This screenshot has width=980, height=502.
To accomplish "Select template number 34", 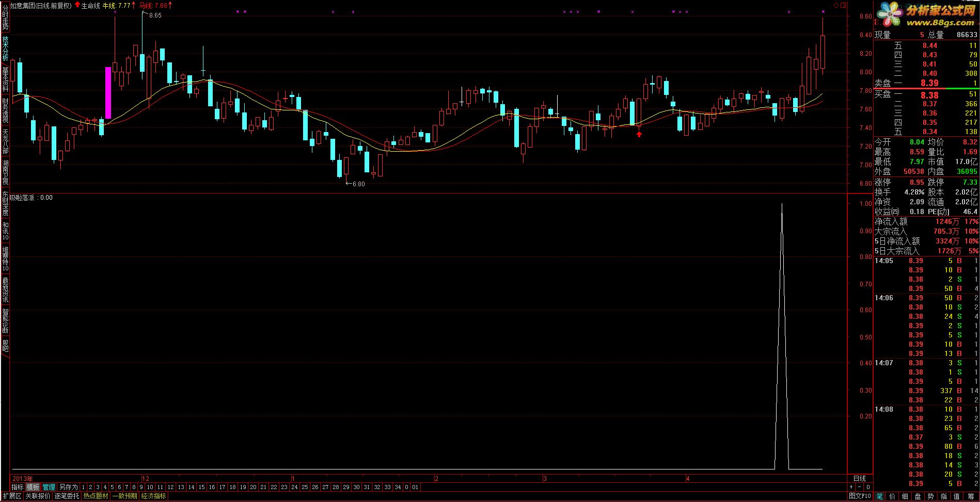I will (x=398, y=487).
